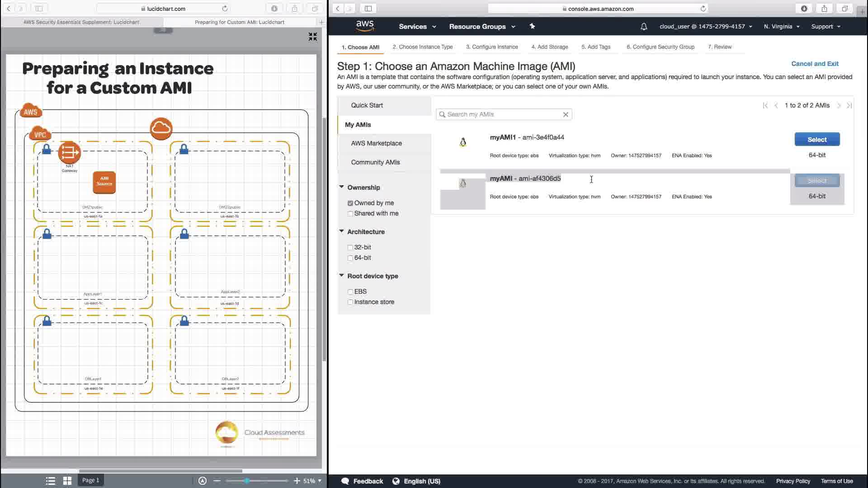Click the Lucidchart outline list icon
The image size is (868, 488).
tap(51, 481)
